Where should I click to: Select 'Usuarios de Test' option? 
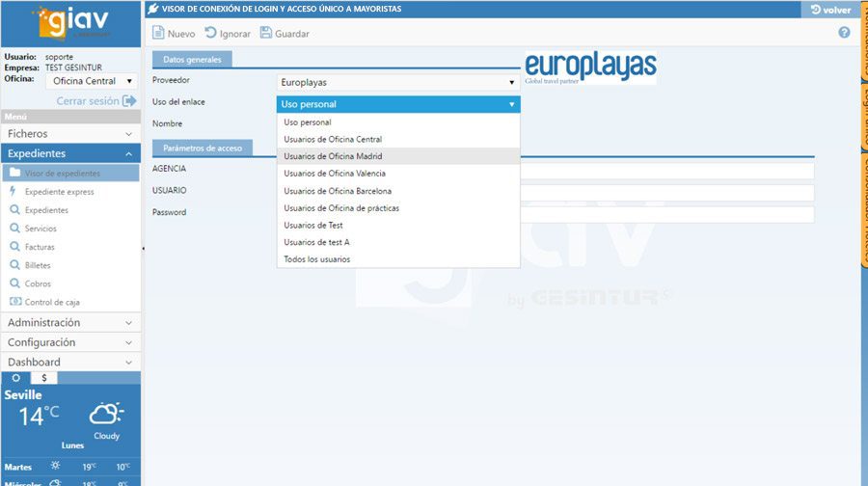click(398, 226)
